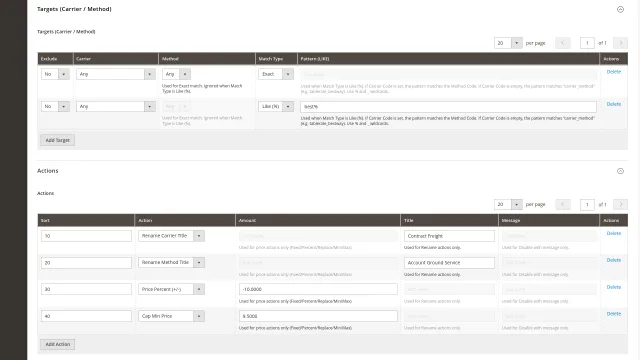Delete the Cap Min Price action row

(x=613, y=314)
